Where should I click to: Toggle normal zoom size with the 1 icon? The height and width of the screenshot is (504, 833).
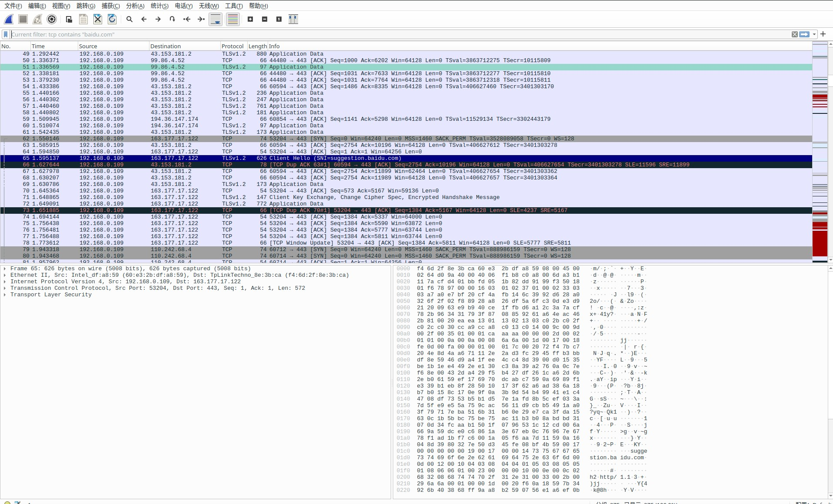click(279, 19)
